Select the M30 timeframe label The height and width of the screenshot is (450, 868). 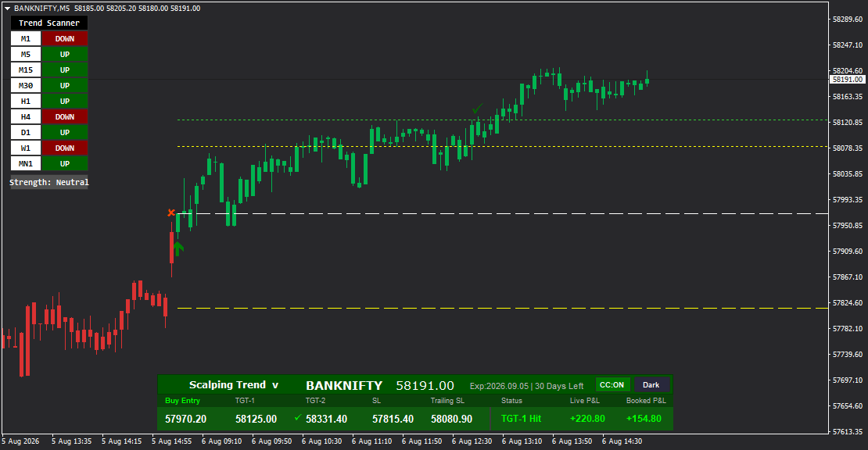[x=26, y=86]
